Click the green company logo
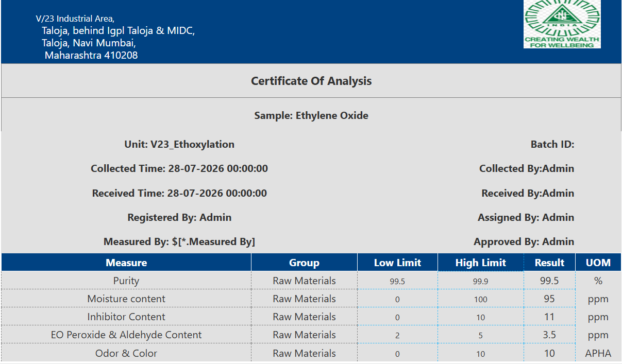The width and height of the screenshot is (622, 364). [562, 24]
